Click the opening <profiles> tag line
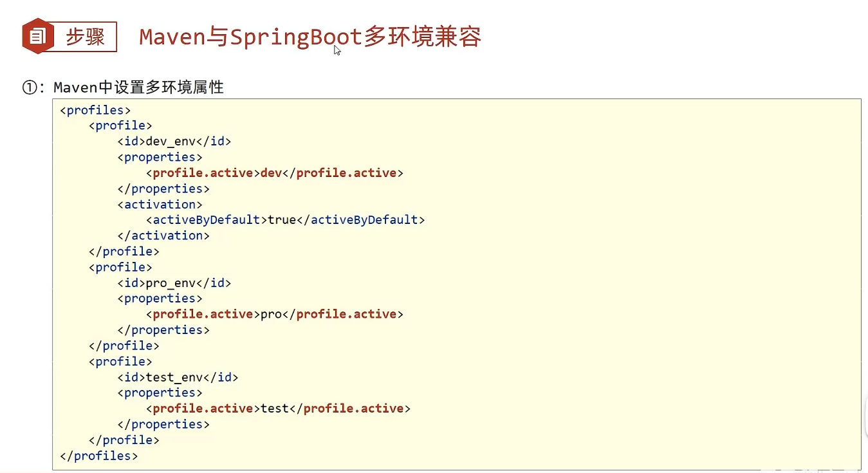Screen dimensions: 868x473 (x=96, y=110)
